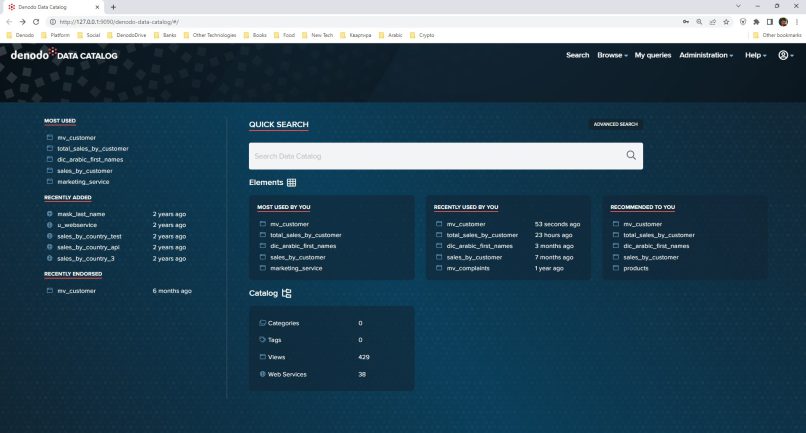Click the mask_last_name view icon
This screenshot has width=806, height=433.
[49, 213]
